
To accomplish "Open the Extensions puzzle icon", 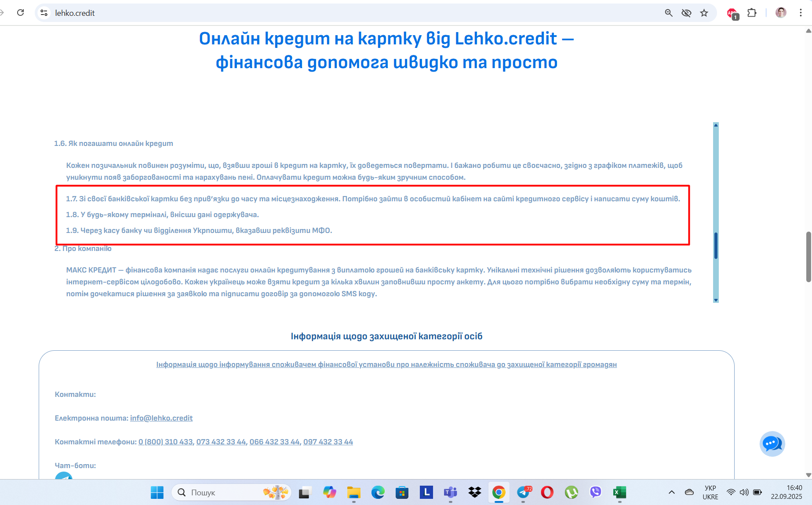I will [x=752, y=13].
